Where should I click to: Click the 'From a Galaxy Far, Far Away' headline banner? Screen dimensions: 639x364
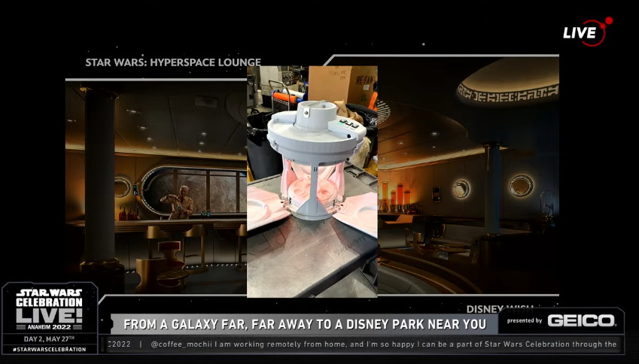coord(305,325)
